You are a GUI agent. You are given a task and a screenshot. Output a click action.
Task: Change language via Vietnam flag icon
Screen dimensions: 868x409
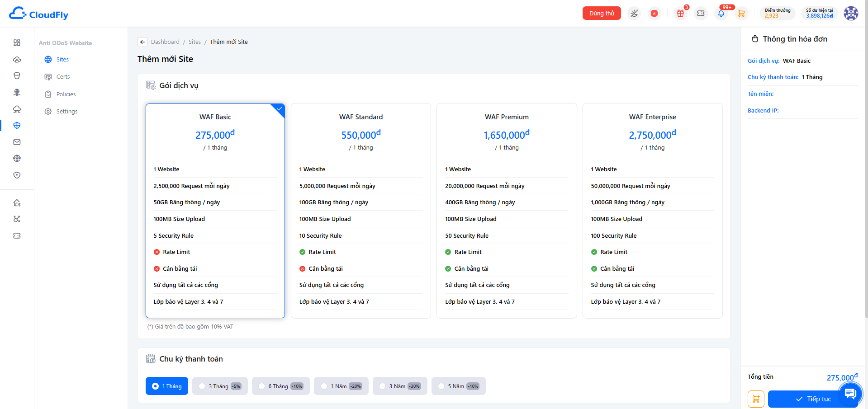pos(654,14)
